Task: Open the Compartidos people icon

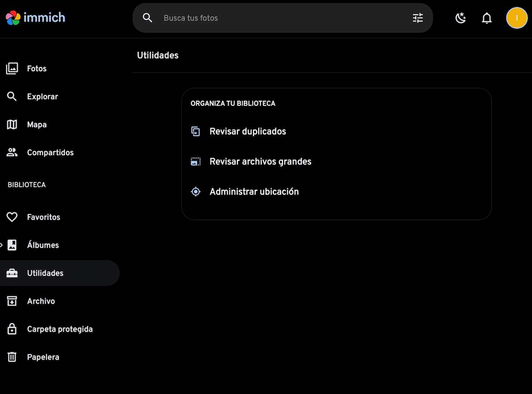Action: [x=12, y=153]
